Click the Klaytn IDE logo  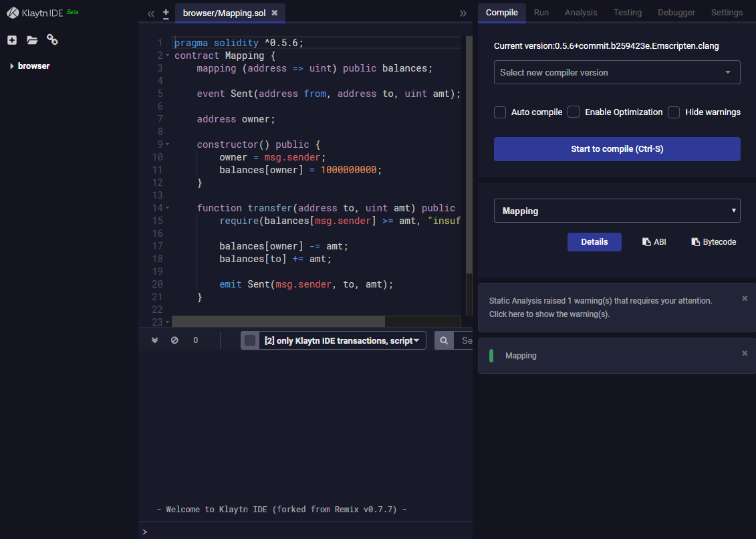(x=35, y=13)
